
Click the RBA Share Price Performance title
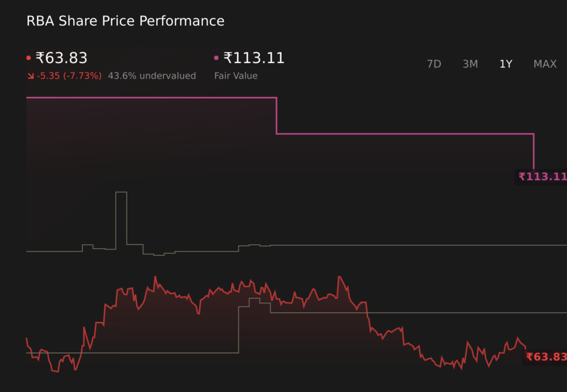pyautogui.click(x=125, y=21)
